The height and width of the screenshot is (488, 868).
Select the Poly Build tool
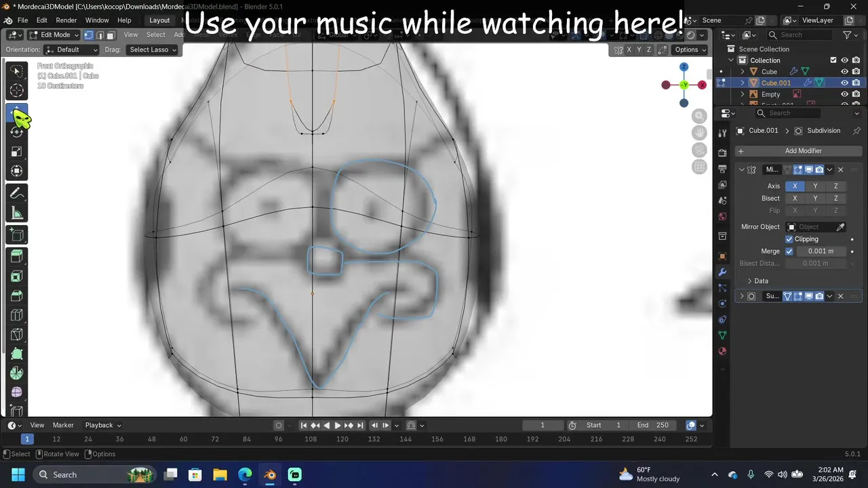tap(17, 354)
